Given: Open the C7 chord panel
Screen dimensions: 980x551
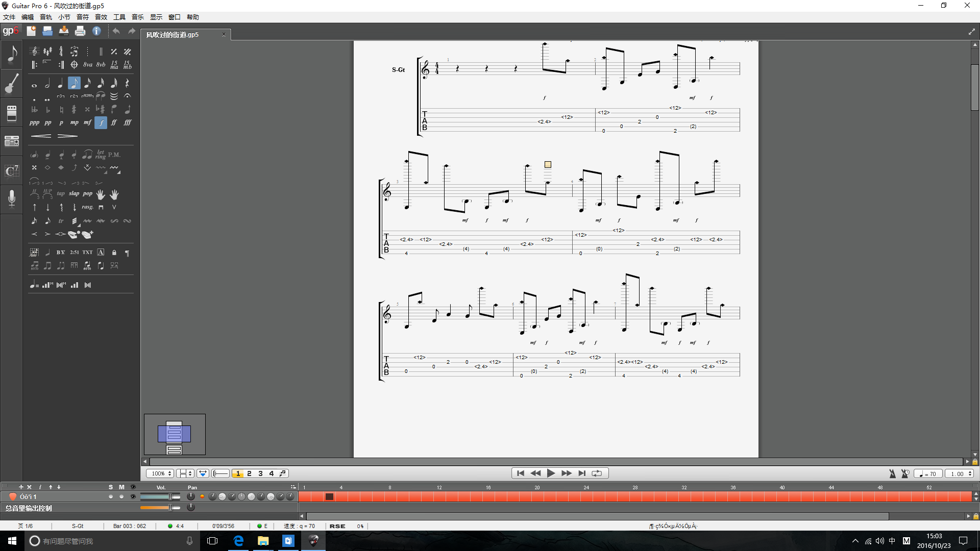Looking at the screenshot, I should (12, 170).
